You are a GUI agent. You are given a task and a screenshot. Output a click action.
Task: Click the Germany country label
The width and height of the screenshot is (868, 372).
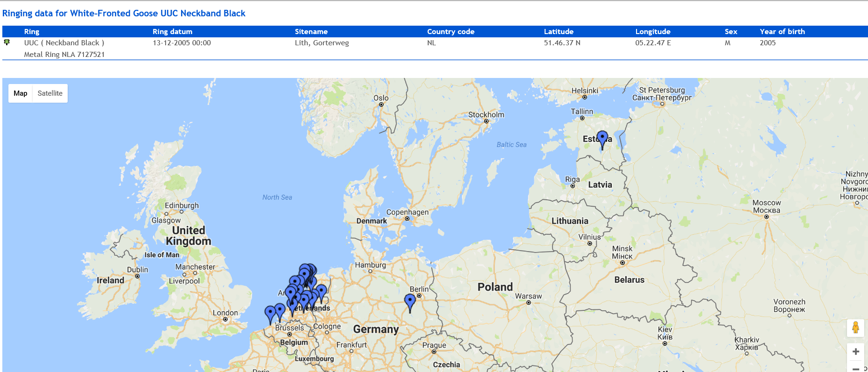click(376, 330)
